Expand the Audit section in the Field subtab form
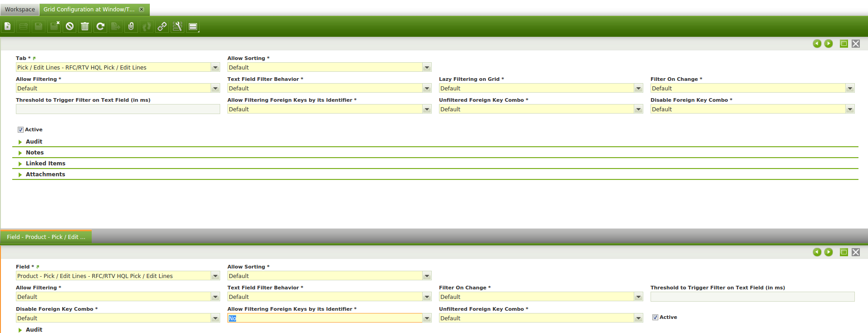Image resolution: width=868 pixels, height=333 pixels. tap(34, 330)
